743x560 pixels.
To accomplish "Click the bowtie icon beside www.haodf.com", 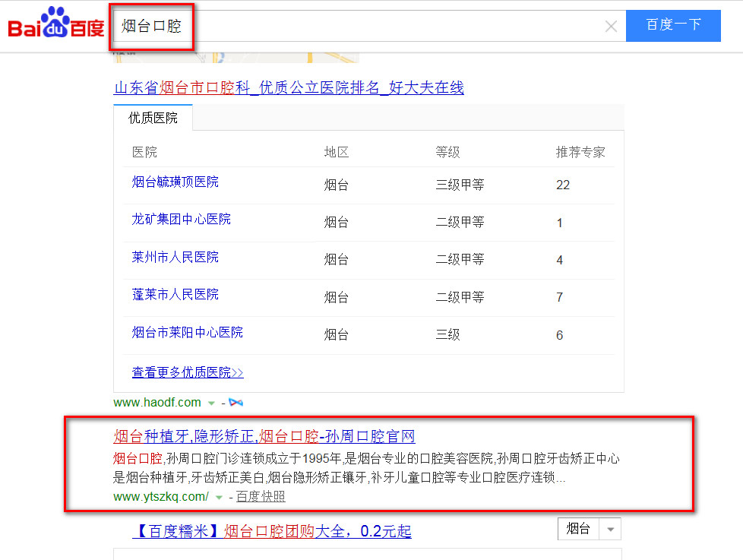I will click(236, 403).
